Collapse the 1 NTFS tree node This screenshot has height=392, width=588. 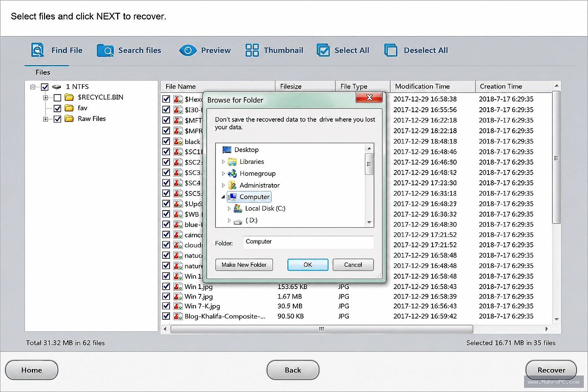33,87
